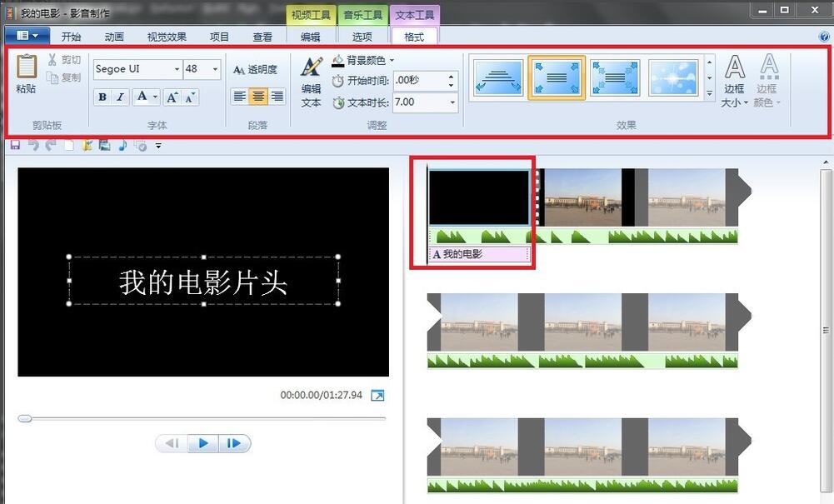
Task: Click the 开始时间 start time field
Action: pyautogui.click(x=419, y=80)
